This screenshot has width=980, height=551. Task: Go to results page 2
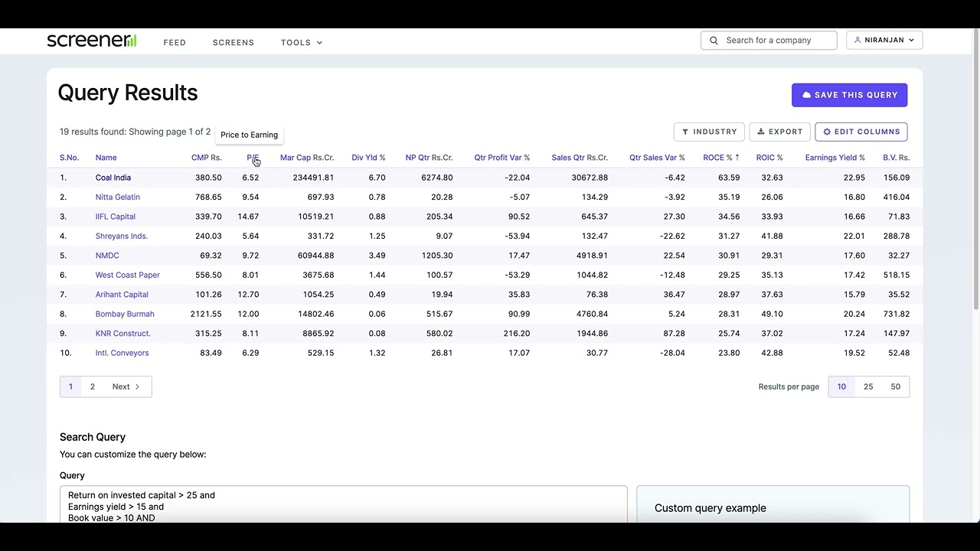[x=93, y=386]
